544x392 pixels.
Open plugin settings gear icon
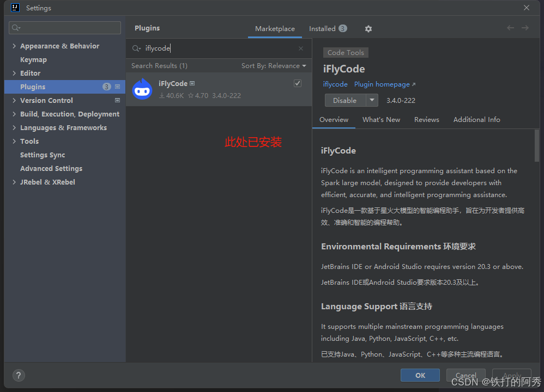pyautogui.click(x=368, y=29)
